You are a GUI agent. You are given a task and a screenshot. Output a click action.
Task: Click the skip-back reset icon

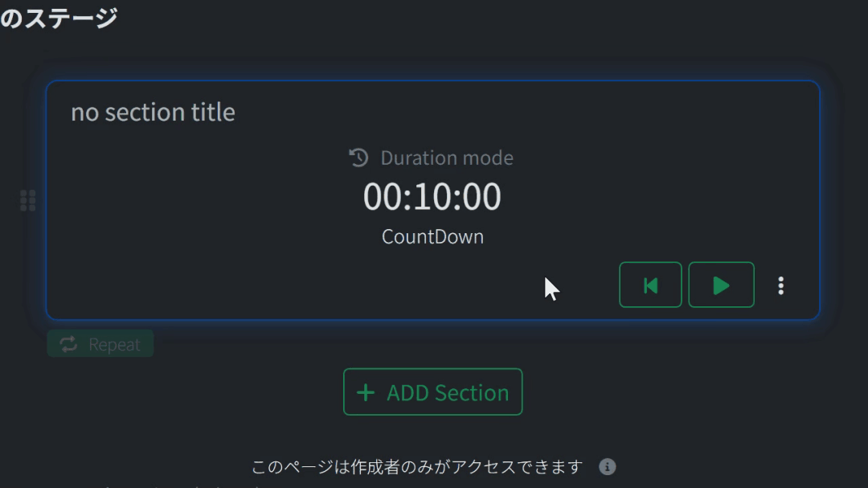point(650,285)
